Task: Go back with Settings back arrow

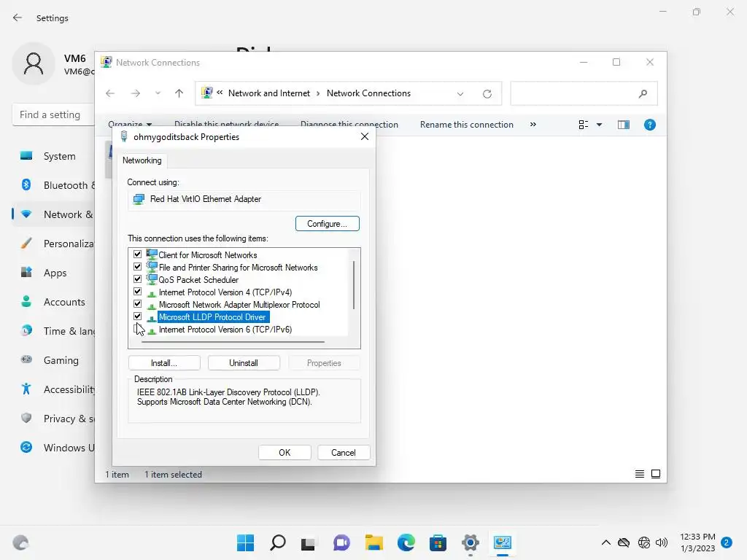Action: click(18, 17)
